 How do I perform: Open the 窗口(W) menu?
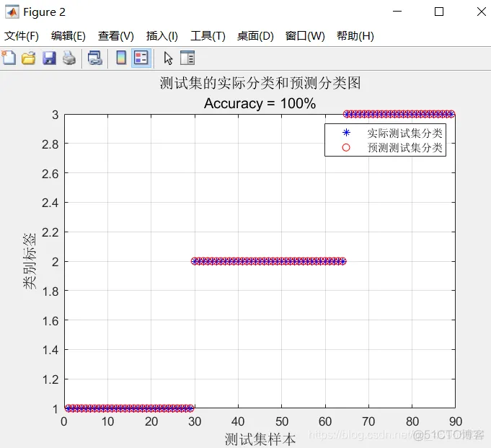[x=305, y=36]
